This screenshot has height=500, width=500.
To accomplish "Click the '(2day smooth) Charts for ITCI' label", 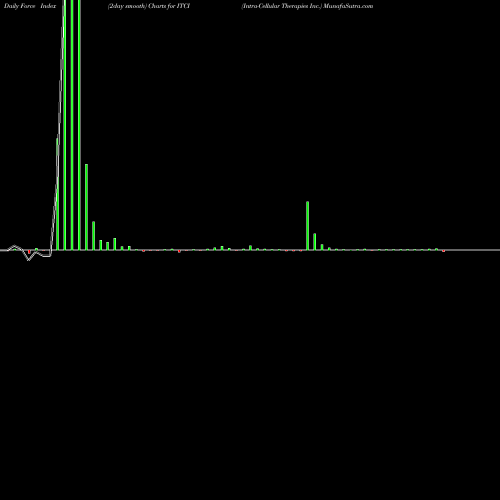I will pos(149,6).
